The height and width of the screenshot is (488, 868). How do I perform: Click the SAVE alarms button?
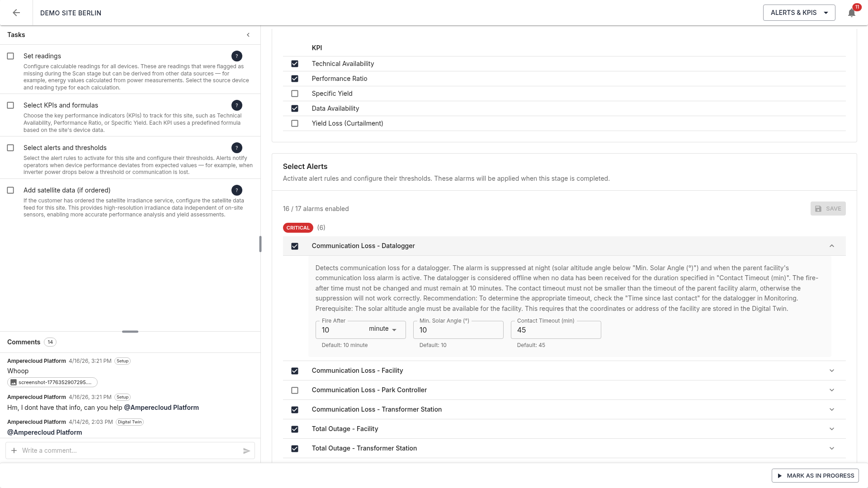tap(828, 209)
